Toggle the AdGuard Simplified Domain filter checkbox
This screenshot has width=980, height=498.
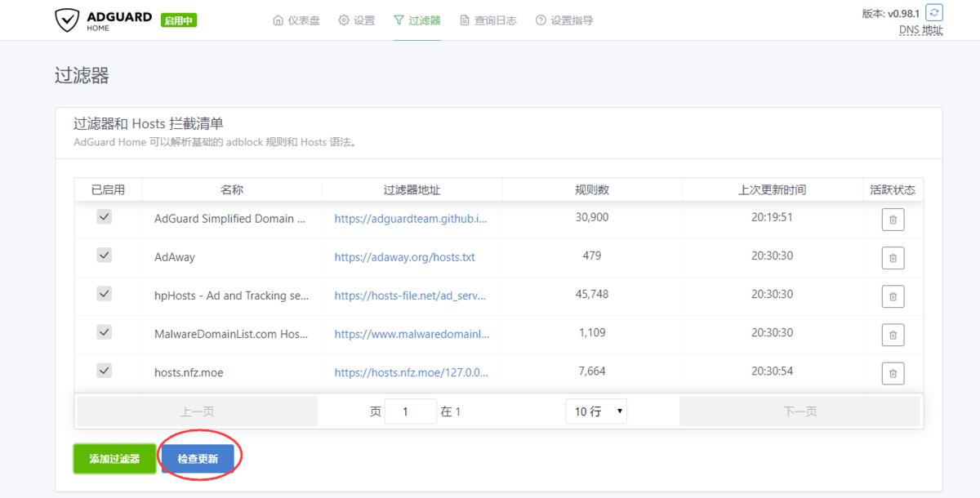coord(104,217)
